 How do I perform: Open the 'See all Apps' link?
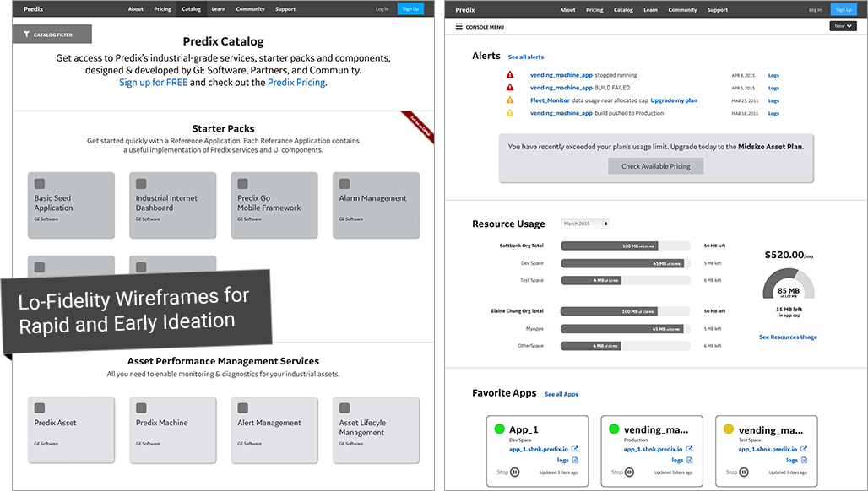[x=561, y=394]
